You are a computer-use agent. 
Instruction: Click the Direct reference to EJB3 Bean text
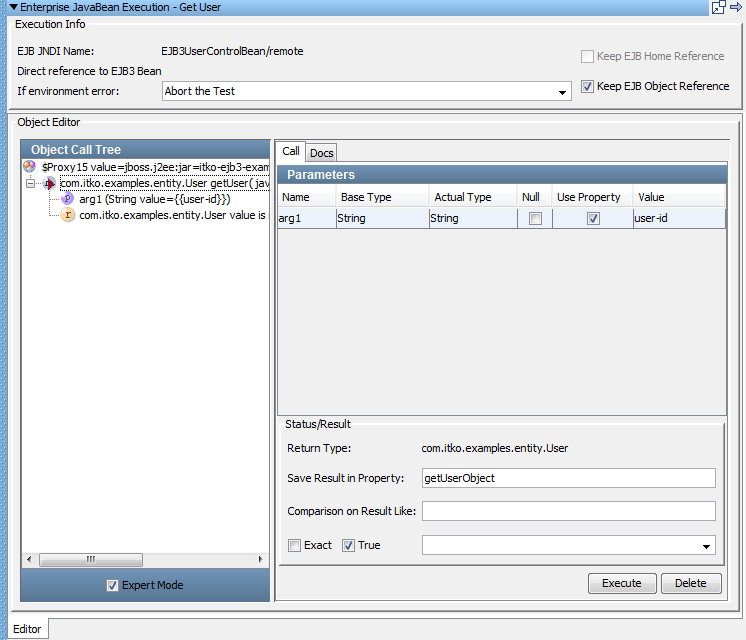(89, 71)
